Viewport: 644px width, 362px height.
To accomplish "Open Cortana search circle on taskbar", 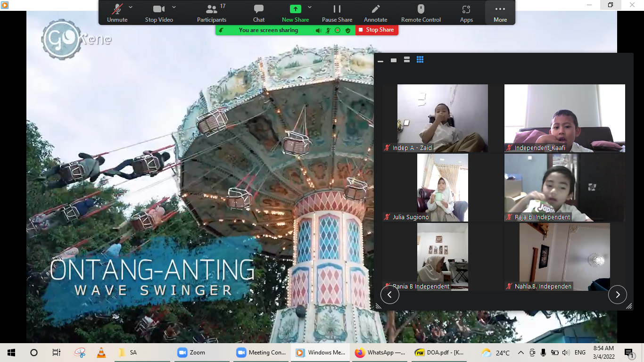I will [34, 353].
